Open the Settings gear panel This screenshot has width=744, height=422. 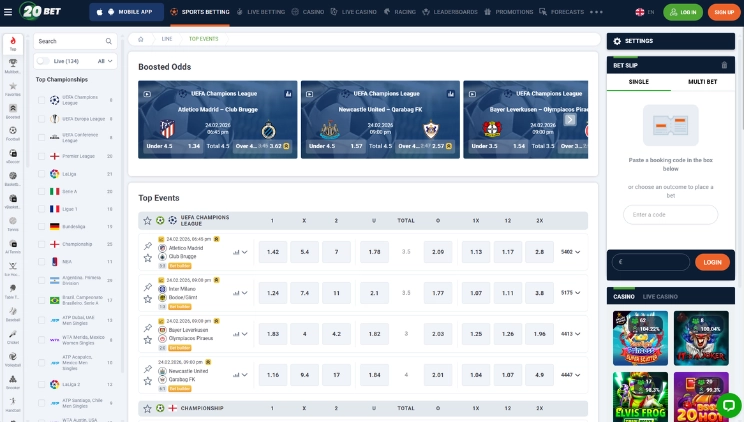(x=670, y=41)
